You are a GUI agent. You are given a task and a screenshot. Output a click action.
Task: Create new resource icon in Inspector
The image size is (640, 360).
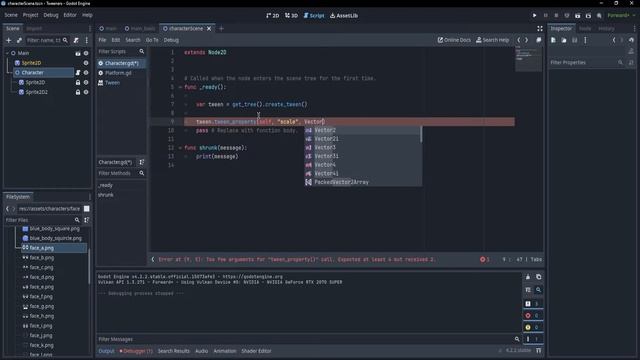coord(553,40)
